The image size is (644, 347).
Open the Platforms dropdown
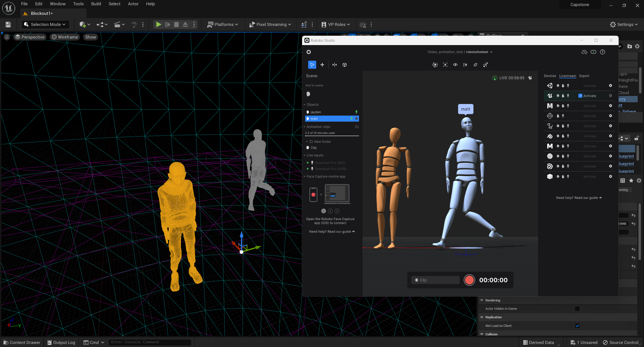coord(222,24)
